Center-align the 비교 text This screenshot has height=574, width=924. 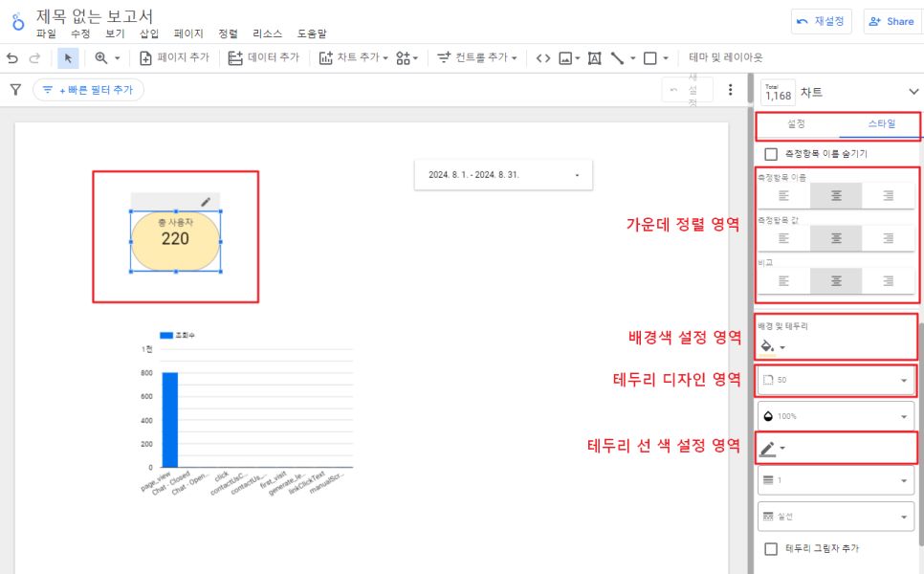836,281
